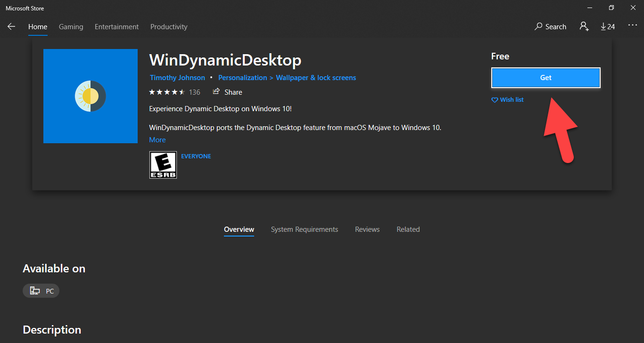Select the Related tab

tap(408, 229)
